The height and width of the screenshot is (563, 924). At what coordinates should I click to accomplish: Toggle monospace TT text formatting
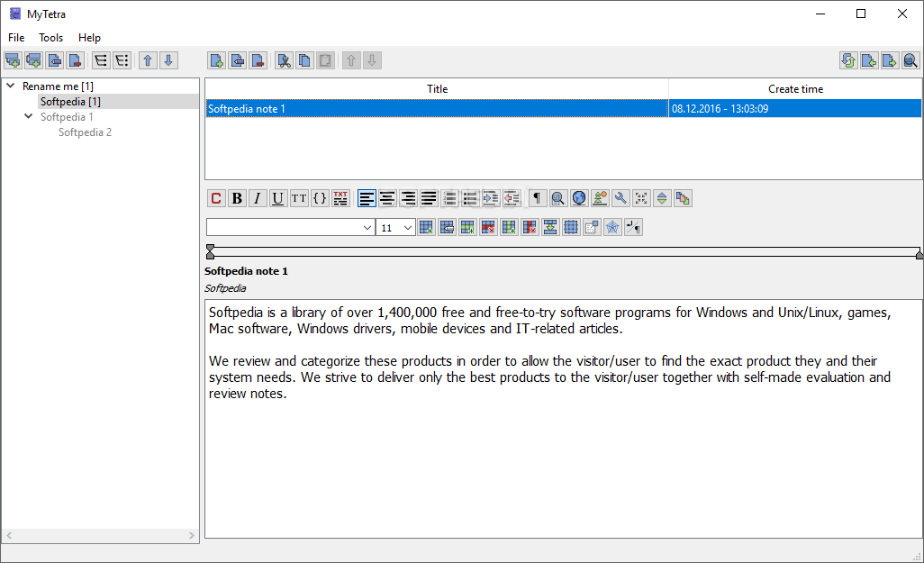[299, 199]
